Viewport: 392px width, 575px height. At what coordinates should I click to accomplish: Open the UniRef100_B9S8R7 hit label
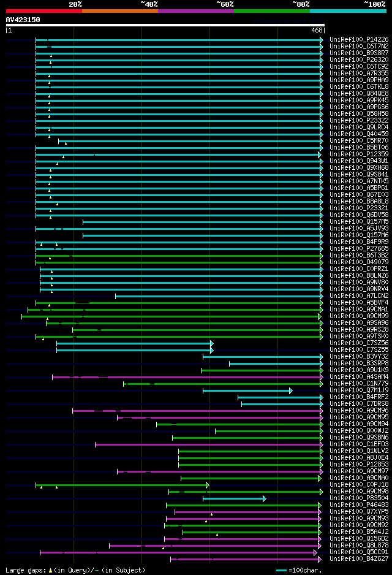tap(359, 53)
